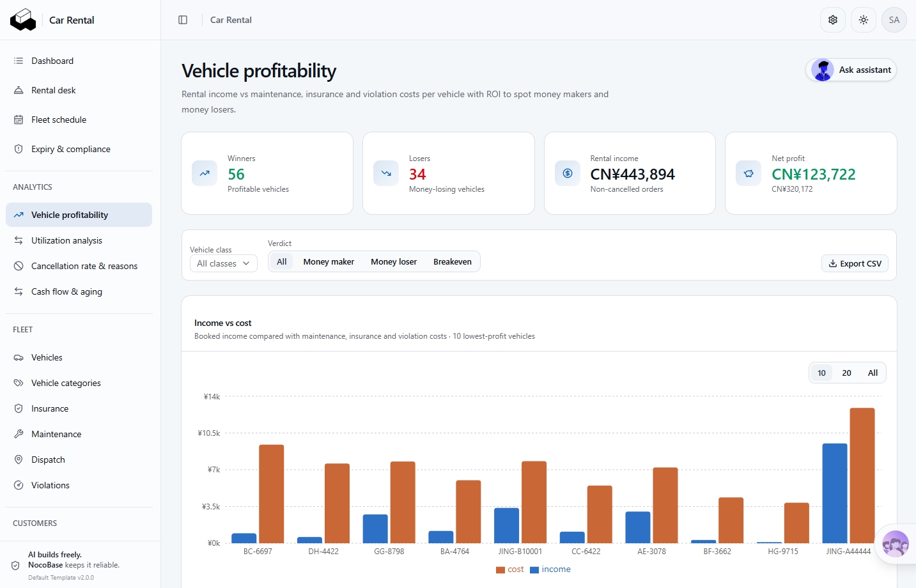Filter by Money maker verdict
This screenshot has height=588, width=916.
(329, 261)
